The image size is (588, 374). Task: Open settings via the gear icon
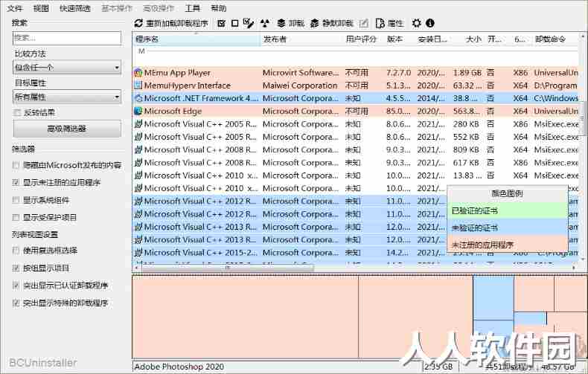pos(416,23)
